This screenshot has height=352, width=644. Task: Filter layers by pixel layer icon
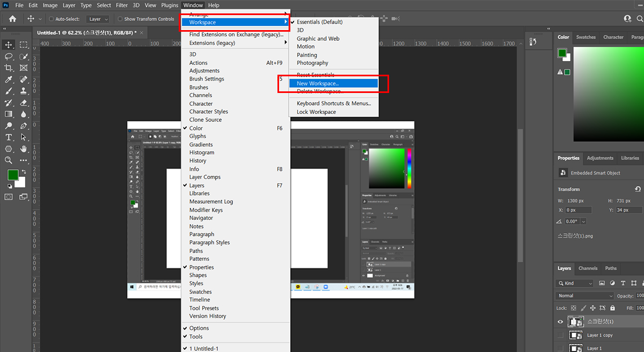(x=602, y=283)
